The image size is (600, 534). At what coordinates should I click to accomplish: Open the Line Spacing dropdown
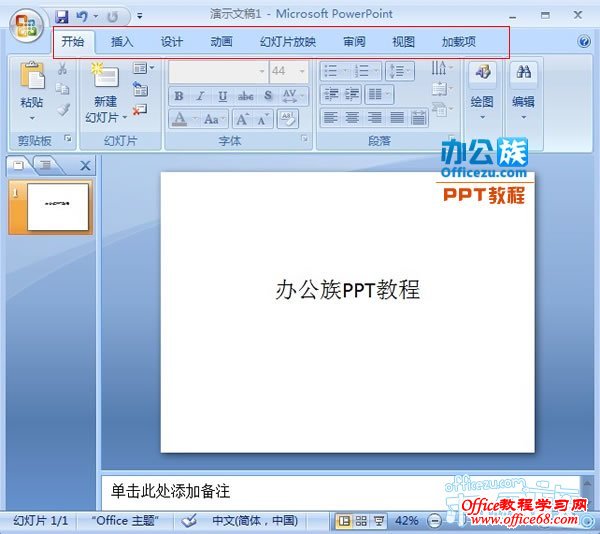tap(400, 71)
